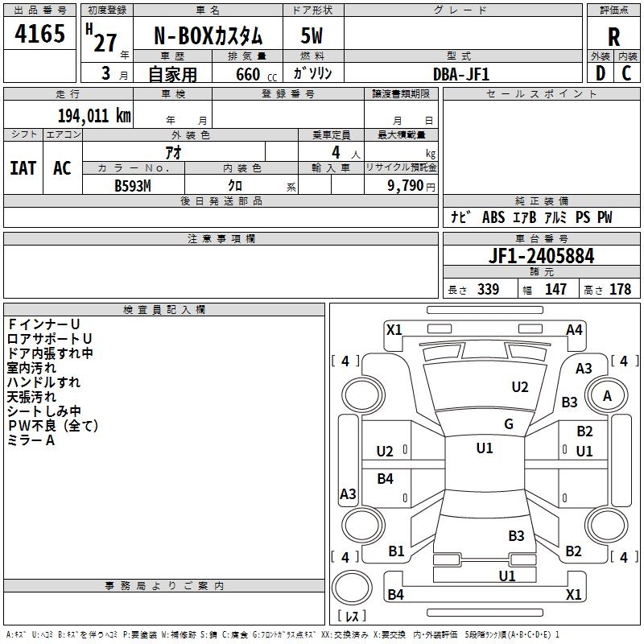
Task: Click the PW不良（全て）inspector note
Action: click(53, 426)
